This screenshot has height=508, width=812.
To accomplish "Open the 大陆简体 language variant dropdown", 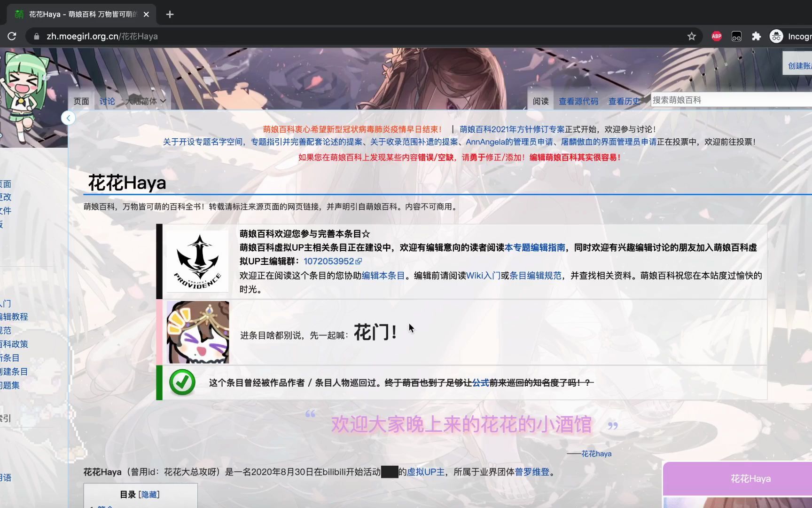I will click(x=145, y=101).
